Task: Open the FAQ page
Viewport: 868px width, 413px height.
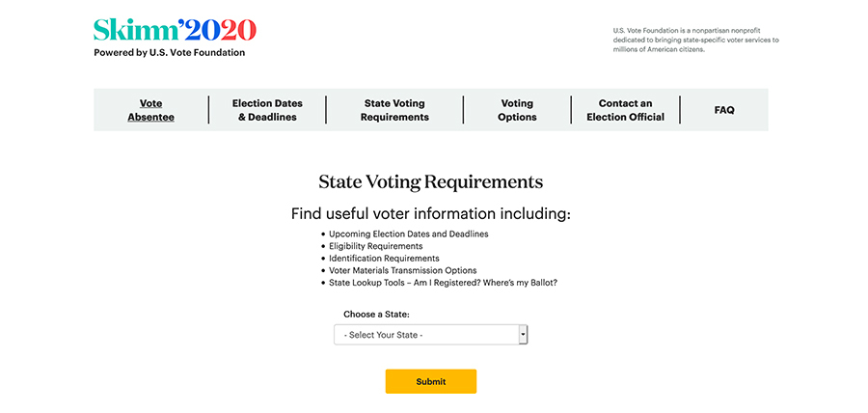Action: [724, 110]
